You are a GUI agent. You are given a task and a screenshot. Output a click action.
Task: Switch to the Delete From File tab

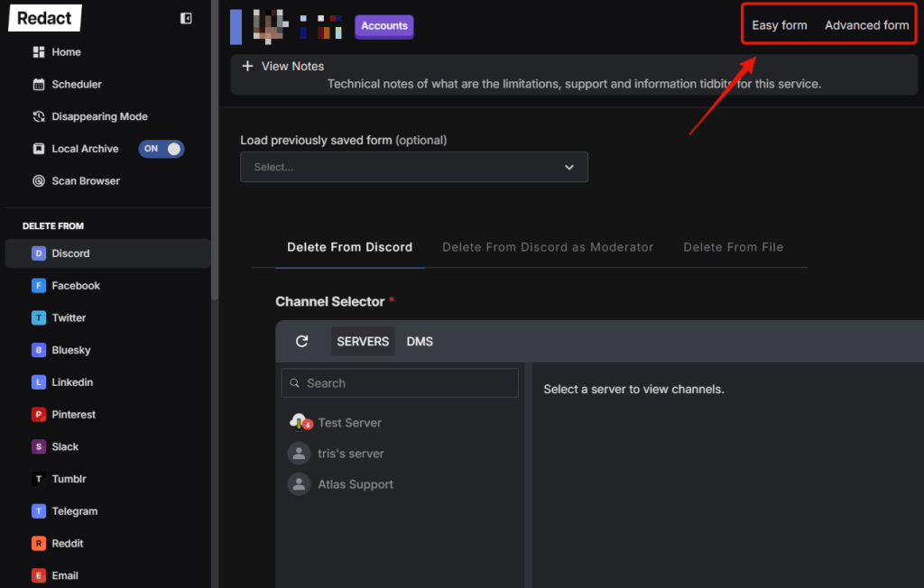click(x=733, y=247)
